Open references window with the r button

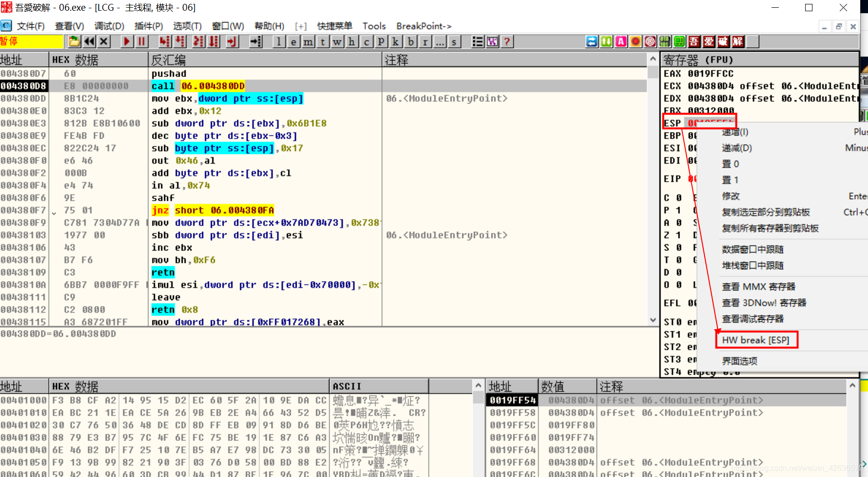point(425,41)
